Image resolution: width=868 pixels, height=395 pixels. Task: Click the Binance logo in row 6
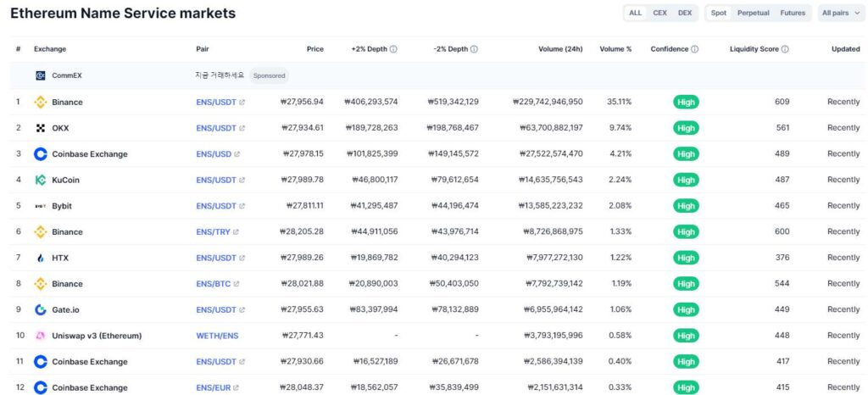[x=41, y=231]
